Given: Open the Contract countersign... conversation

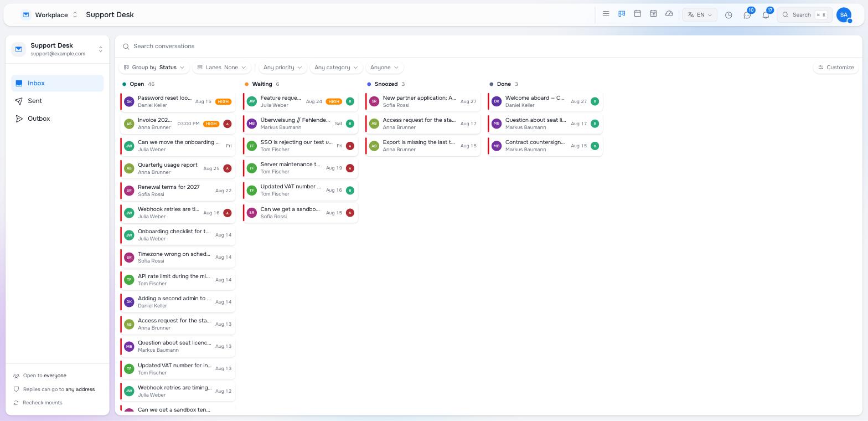Looking at the screenshot, I should point(545,146).
